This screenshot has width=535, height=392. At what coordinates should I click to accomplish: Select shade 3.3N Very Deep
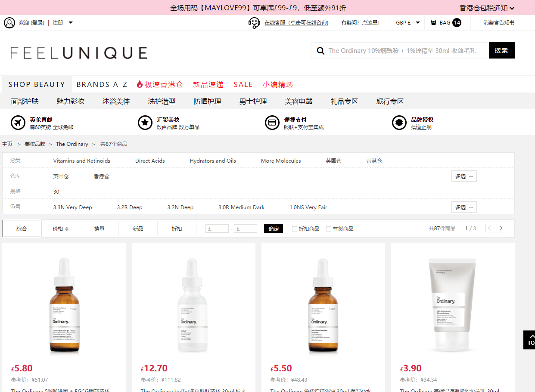coord(73,207)
